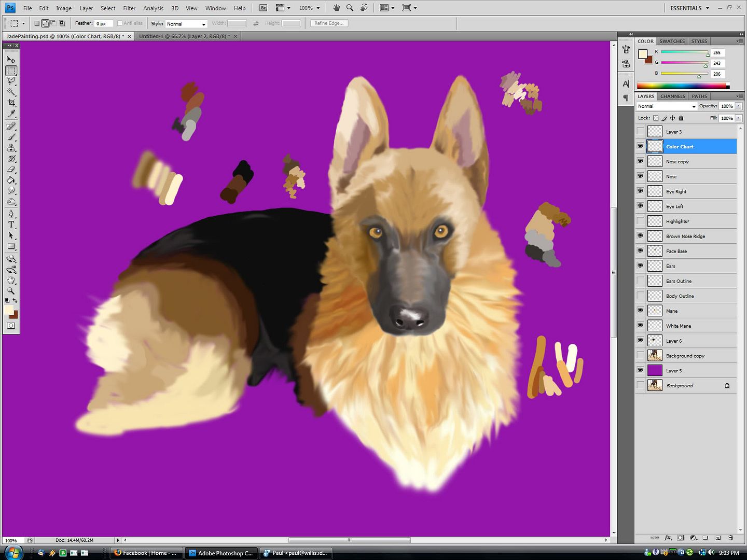Open the Opacity slider arrow
Image resolution: width=747 pixels, height=560 pixels.
(739, 106)
